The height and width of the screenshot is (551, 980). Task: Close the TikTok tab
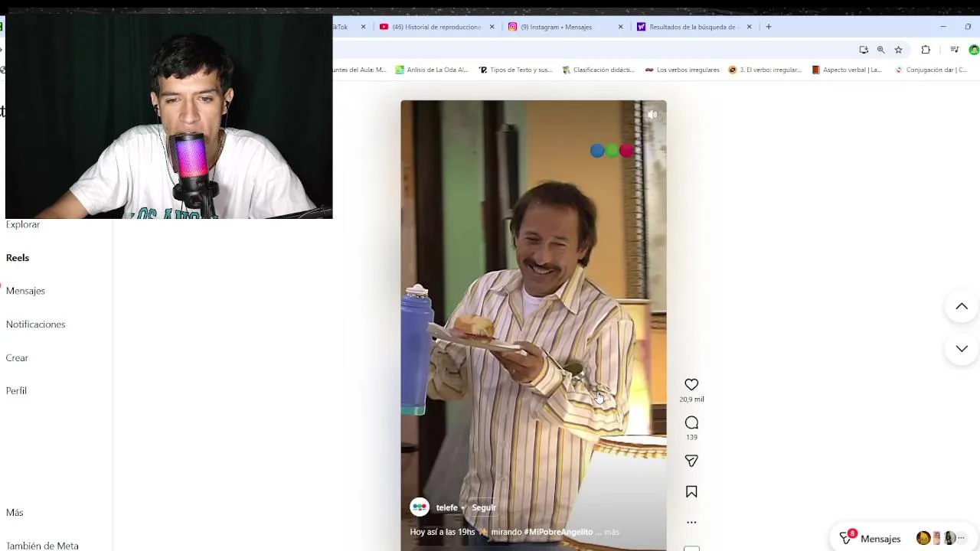pos(364,27)
